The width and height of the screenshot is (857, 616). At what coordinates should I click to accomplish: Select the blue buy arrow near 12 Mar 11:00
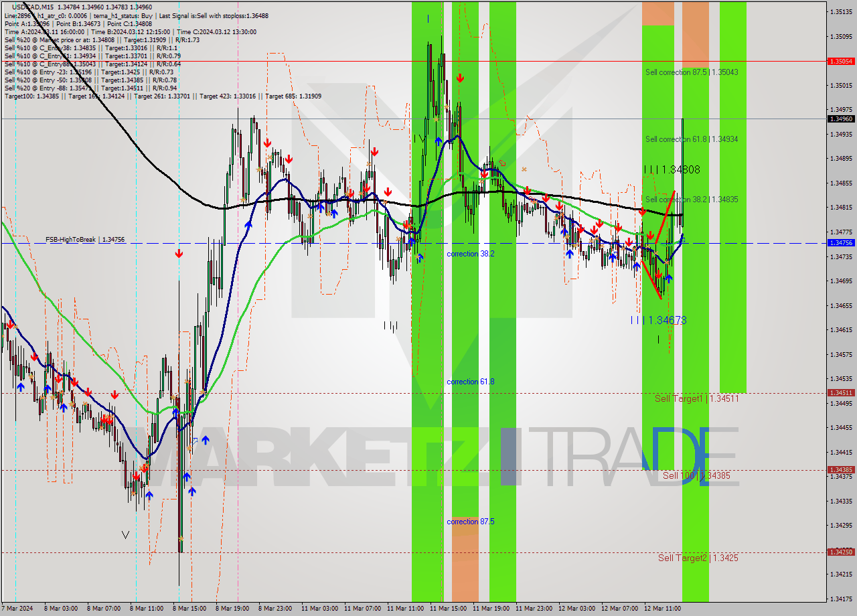click(x=669, y=279)
